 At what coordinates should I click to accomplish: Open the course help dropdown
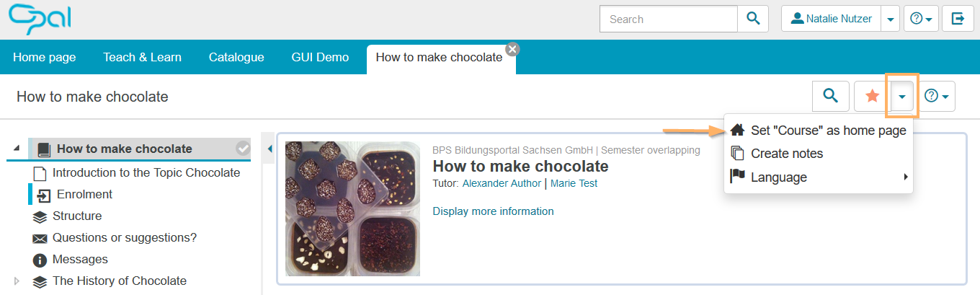[936, 96]
